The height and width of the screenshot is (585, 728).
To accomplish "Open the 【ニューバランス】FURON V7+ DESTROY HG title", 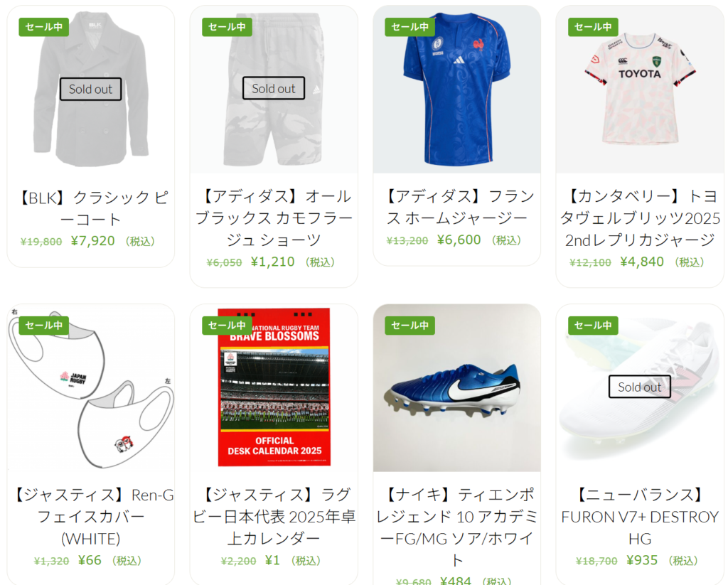I will 640,517.
